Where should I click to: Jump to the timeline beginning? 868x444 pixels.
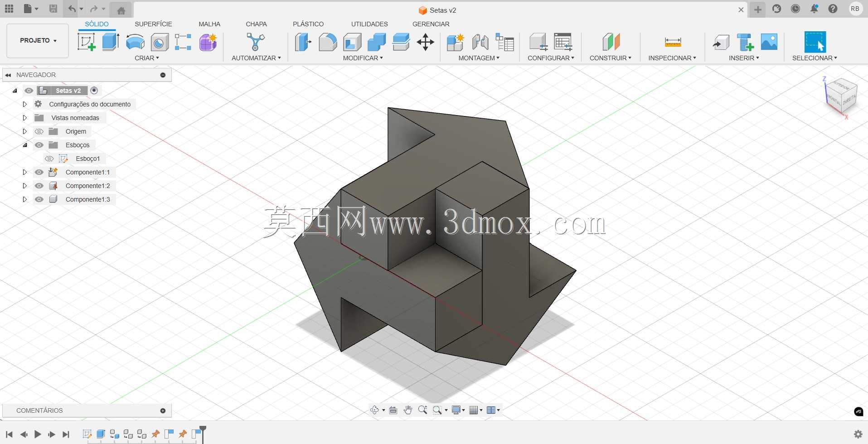click(x=9, y=434)
